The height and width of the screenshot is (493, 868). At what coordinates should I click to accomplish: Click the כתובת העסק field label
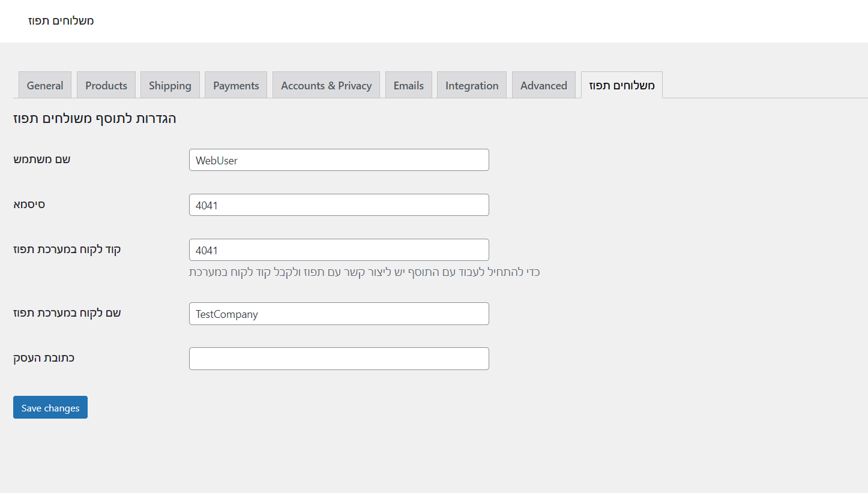[44, 357]
